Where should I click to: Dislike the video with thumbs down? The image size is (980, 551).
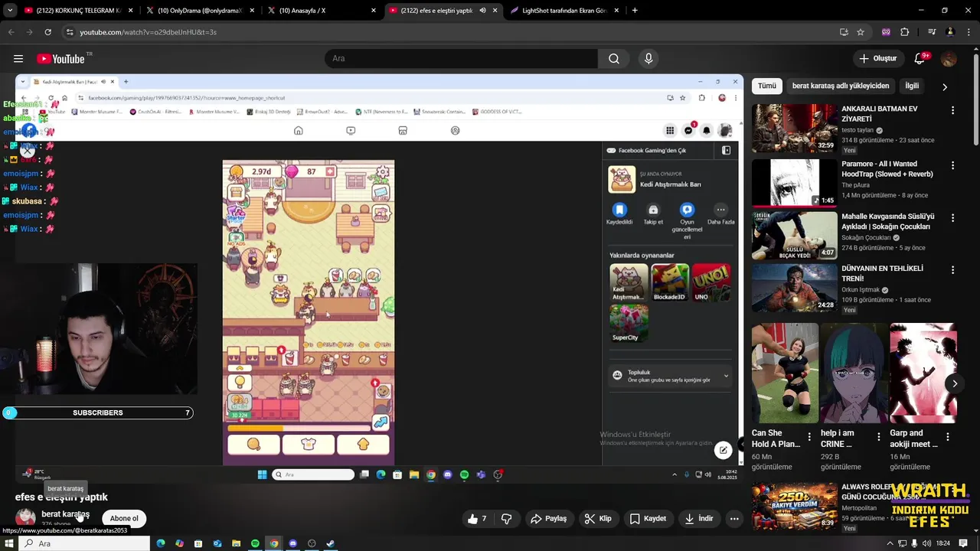tap(506, 519)
